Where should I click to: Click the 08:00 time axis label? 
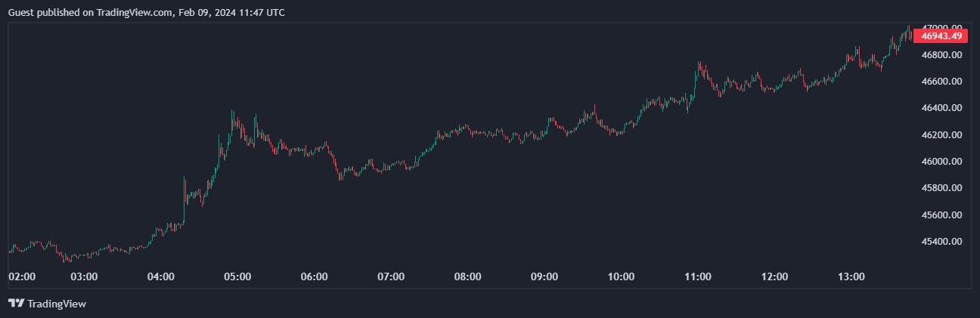(467, 277)
